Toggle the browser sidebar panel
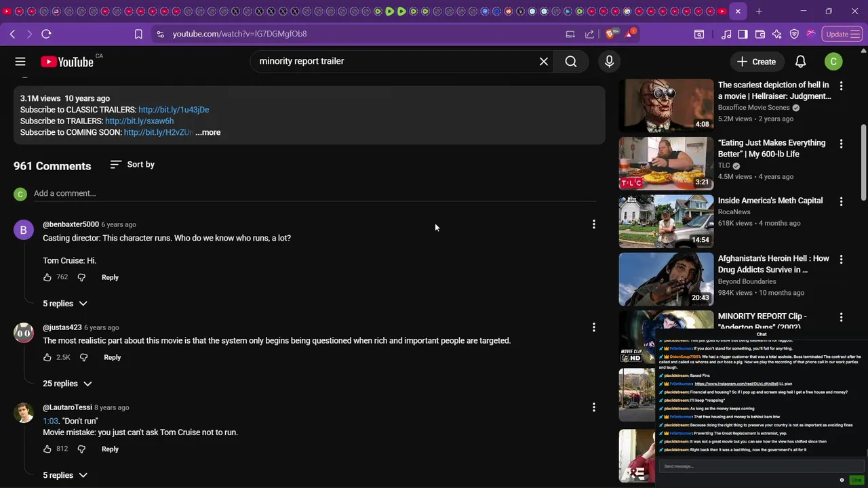868x488 pixels. click(x=743, y=34)
